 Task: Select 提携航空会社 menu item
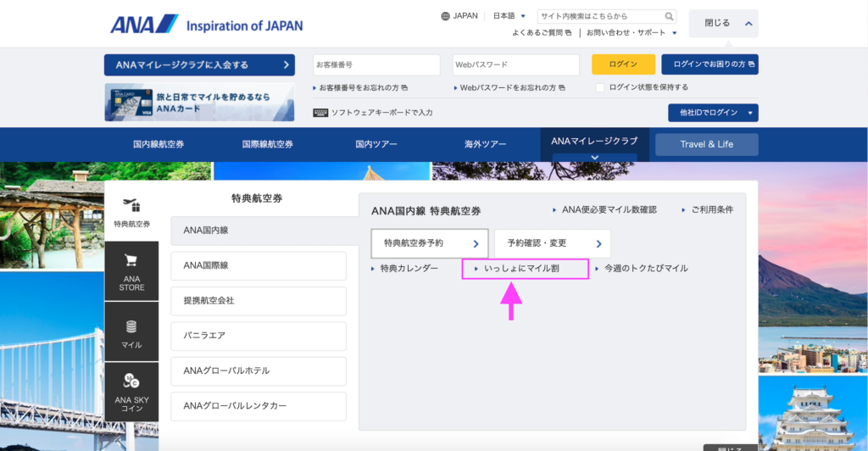(x=259, y=301)
